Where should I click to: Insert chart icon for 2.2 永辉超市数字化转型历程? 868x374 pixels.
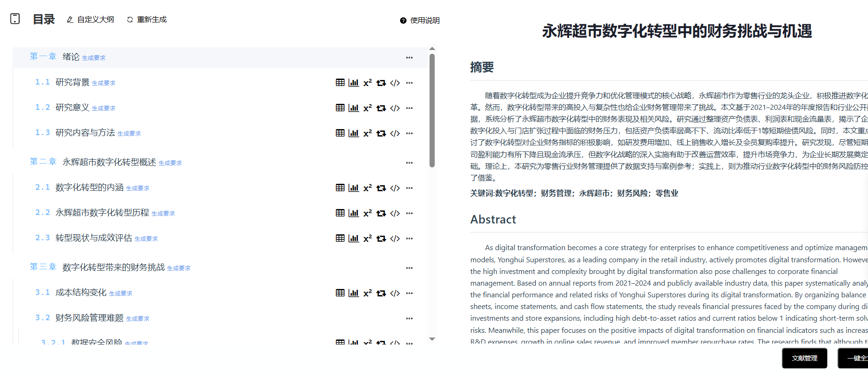[354, 213]
